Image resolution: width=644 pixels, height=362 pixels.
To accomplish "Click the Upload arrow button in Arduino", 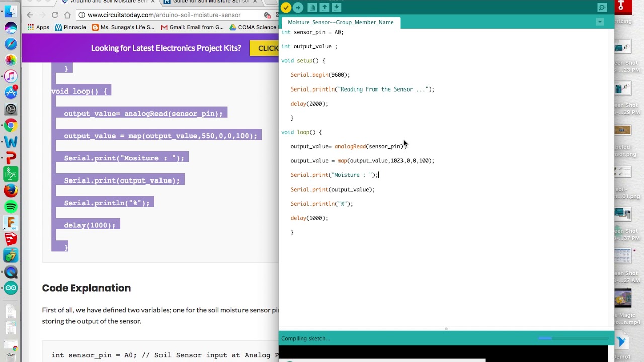I will coord(298,8).
